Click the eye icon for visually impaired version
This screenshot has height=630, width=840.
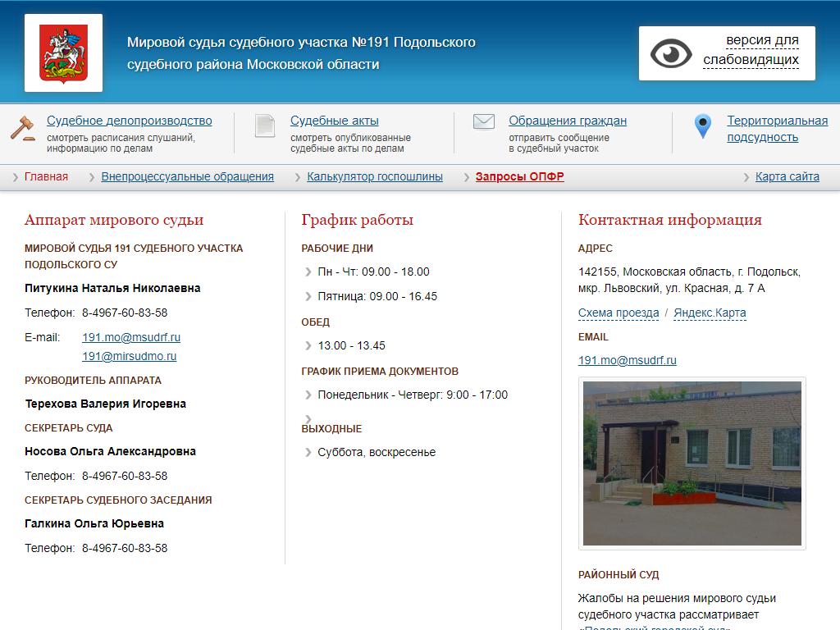tap(671, 53)
